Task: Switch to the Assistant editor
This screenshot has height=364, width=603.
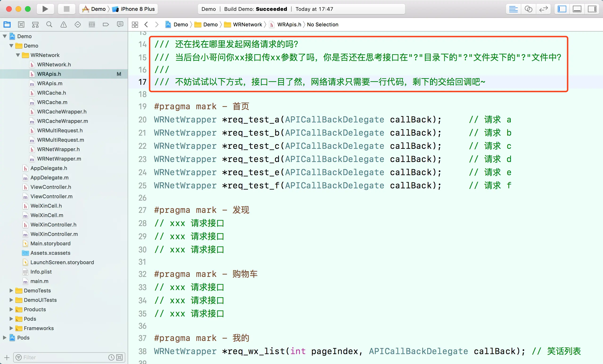Action: coord(528,9)
